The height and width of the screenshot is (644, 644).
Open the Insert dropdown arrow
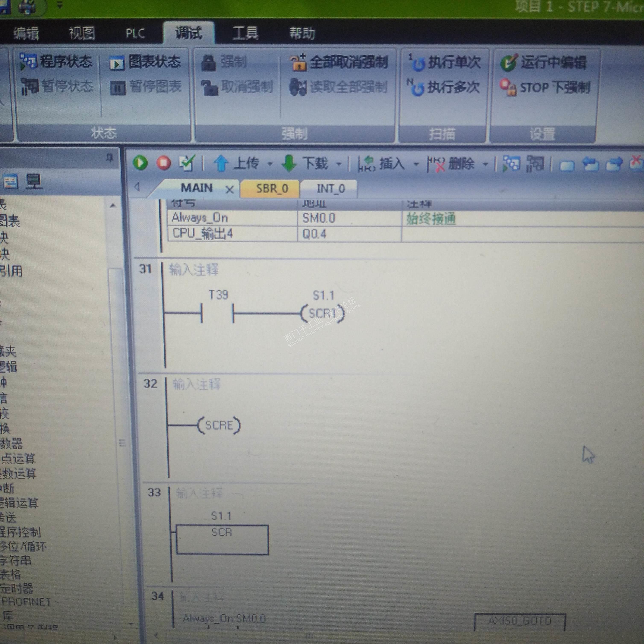416,164
